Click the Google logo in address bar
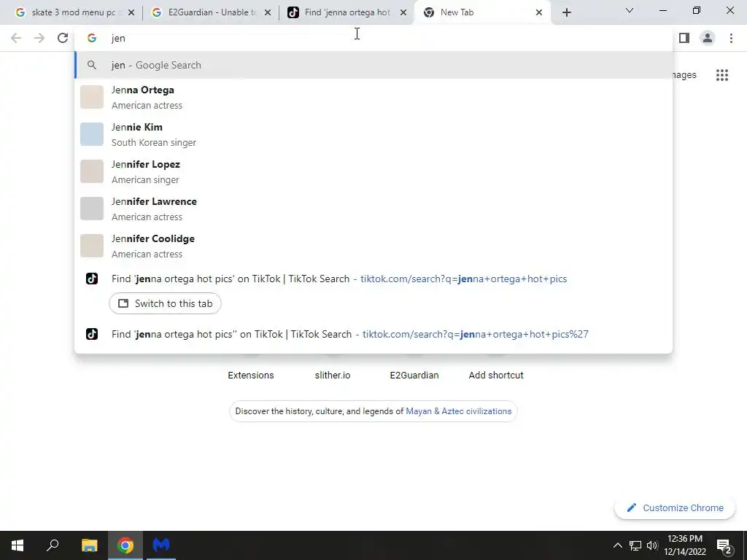Screen dimensions: 747x560 (x=92, y=38)
